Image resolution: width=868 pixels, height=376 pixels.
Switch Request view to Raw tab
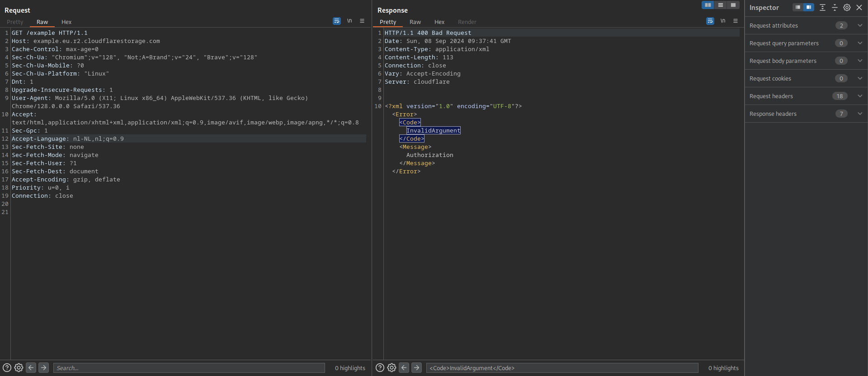pos(42,22)
